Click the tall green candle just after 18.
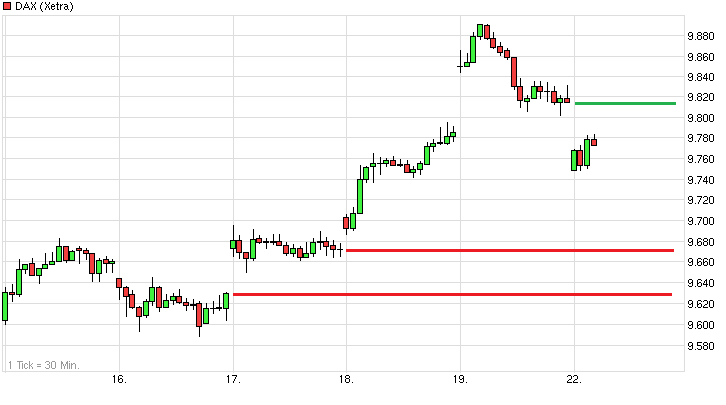Image resolution: width=726 pixels, height=405 pixels. point(360,195)
